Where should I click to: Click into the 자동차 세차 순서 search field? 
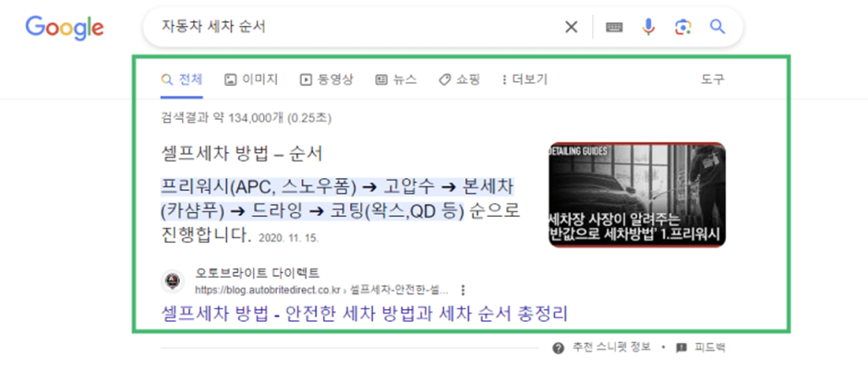pyautogui.click(x=351, y=27)
